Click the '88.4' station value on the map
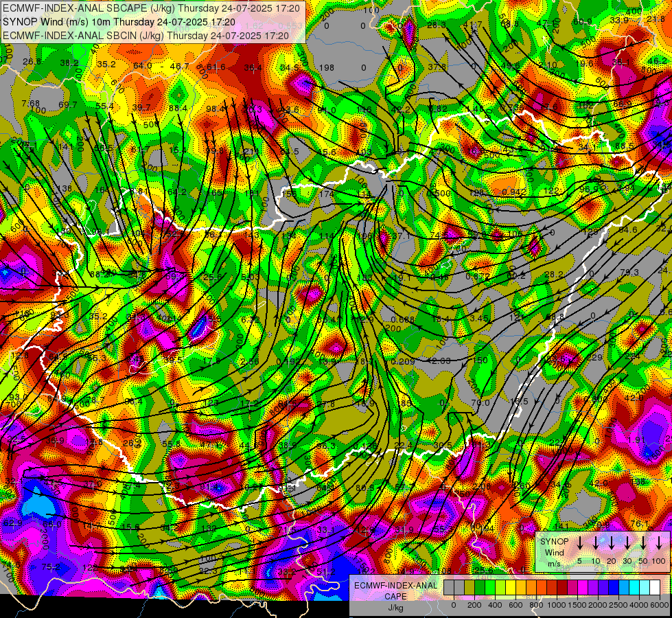Image resolution: width=672 pixels, height=618 pixels. (x=178, y=108)
